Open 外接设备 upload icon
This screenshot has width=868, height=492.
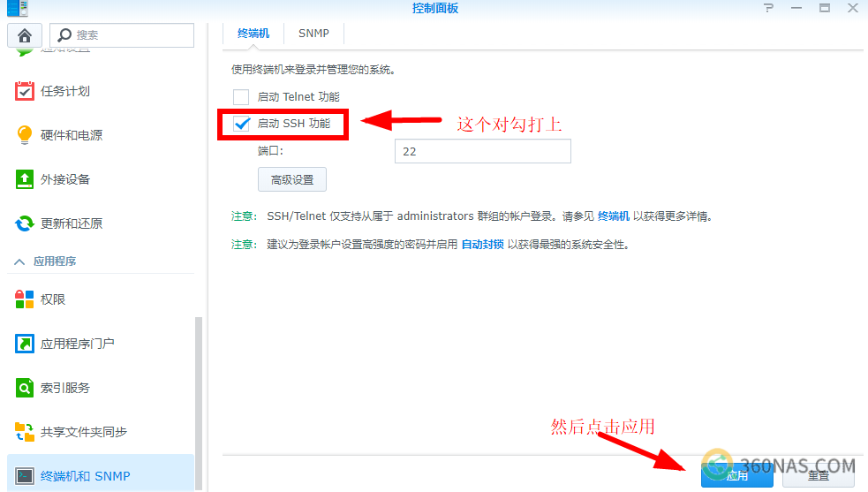[25, 179]
